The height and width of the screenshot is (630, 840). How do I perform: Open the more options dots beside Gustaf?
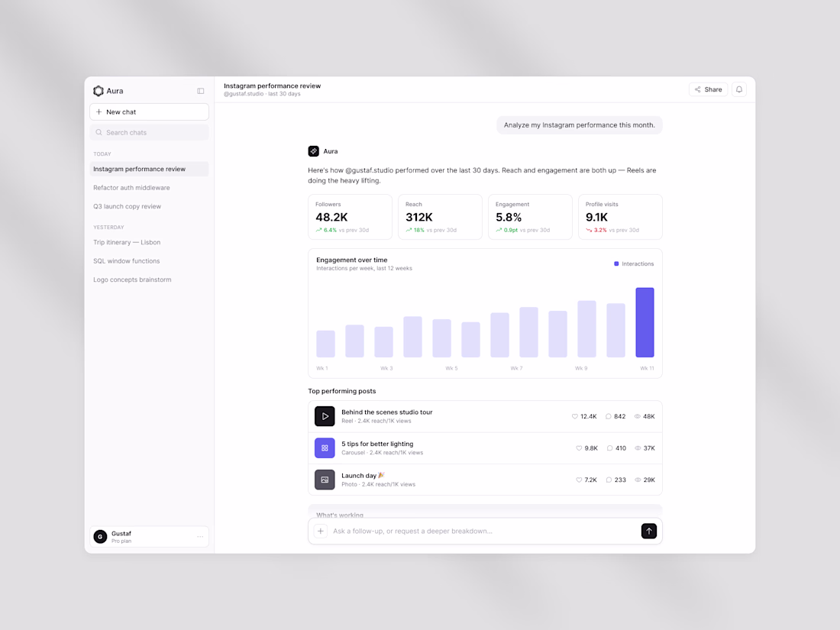200,537
